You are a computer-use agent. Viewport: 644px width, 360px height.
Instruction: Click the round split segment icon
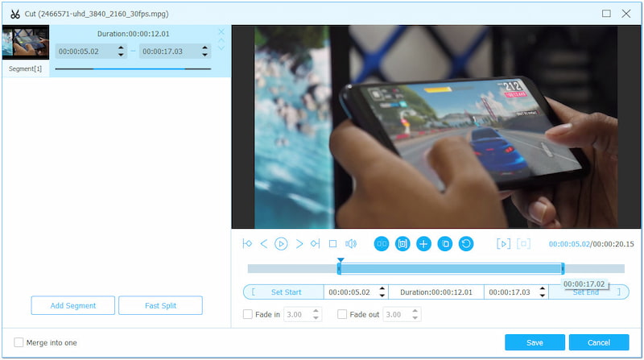[382, 243]
